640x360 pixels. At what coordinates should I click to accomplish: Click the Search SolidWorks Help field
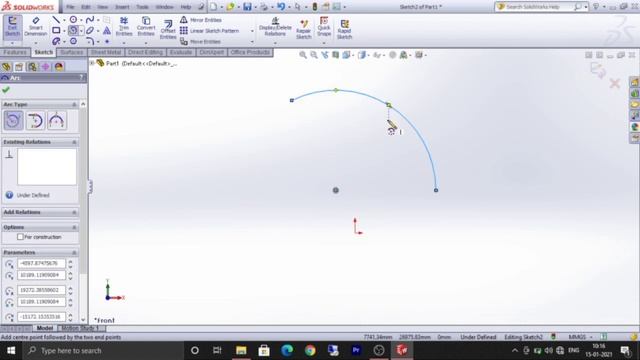pyautogui.click(x=536, y=7)
